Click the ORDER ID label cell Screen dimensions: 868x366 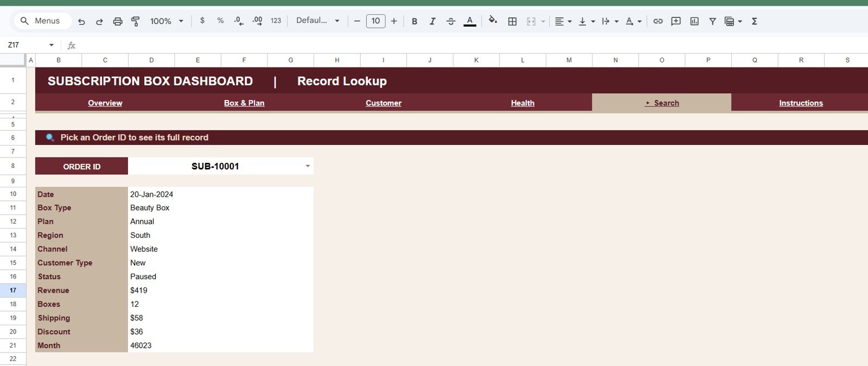(81, 166)
